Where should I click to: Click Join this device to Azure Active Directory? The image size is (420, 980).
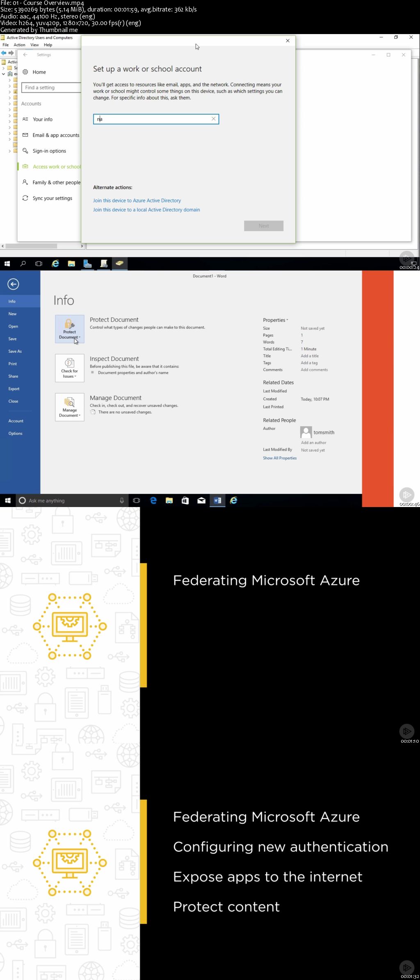click(137, 200)
